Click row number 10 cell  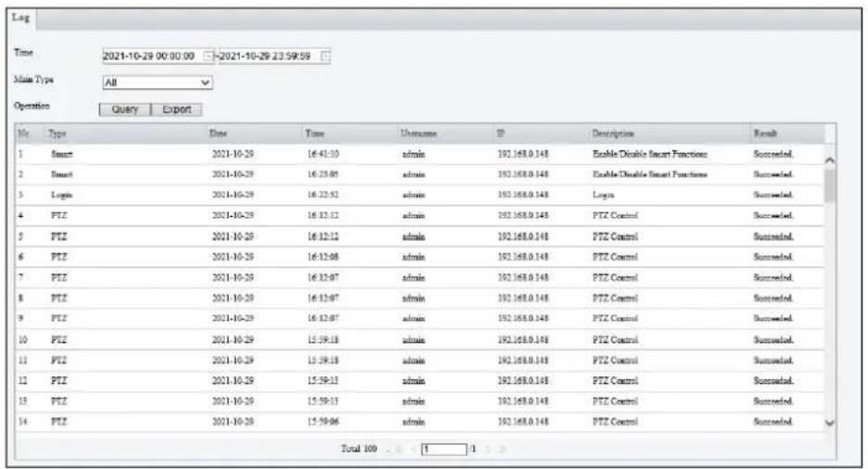(x=23, y=339)
